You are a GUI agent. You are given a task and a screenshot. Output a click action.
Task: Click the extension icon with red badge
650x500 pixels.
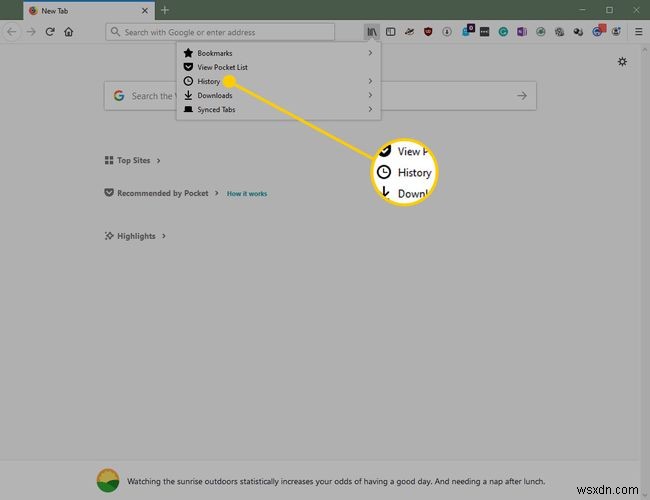(599, 31)
